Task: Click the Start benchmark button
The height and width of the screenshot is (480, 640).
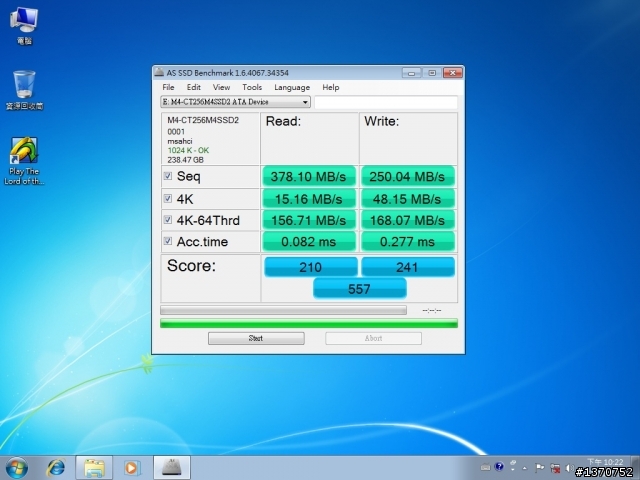Action: coord(256,338)
